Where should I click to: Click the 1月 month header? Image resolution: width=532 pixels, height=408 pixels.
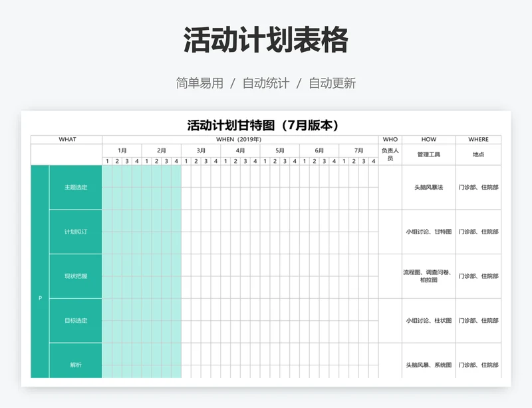[122, 150]
